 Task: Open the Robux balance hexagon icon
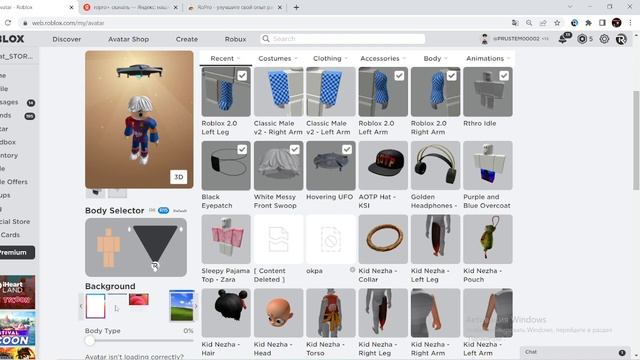582,39
